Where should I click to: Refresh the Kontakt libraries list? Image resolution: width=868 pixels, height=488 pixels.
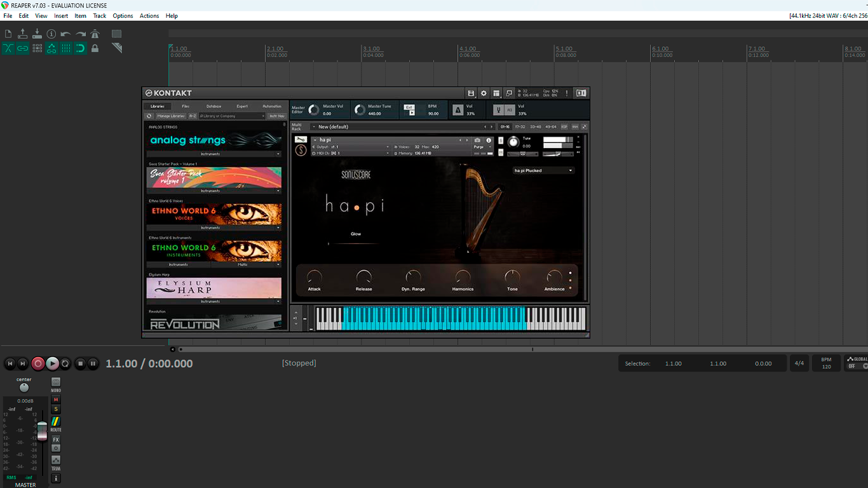149,116
